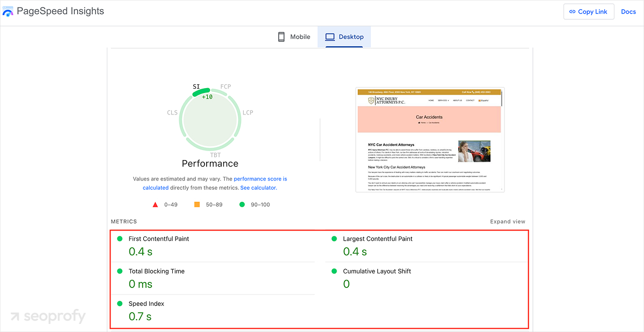Click the website preview thumbnail
644x332 pixels.
(429, 139)
